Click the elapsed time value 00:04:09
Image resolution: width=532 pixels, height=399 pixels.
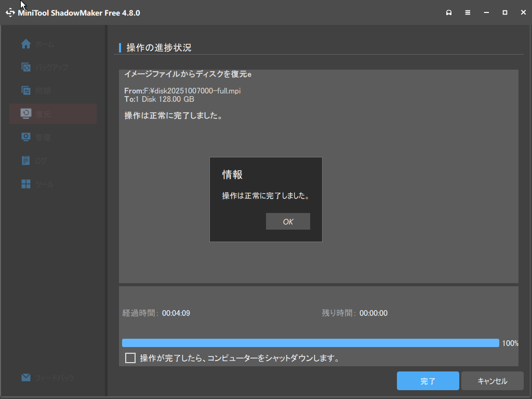(x=176, y=313)
